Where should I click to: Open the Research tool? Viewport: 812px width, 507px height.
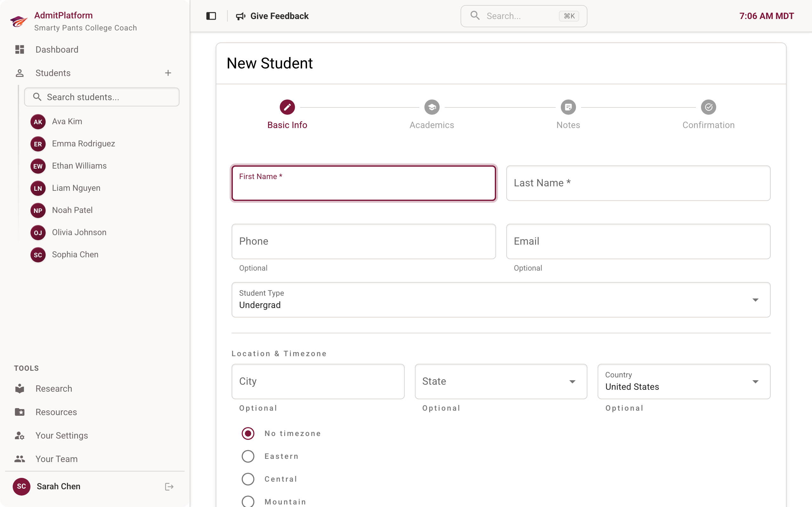click(x=54, y=388)
